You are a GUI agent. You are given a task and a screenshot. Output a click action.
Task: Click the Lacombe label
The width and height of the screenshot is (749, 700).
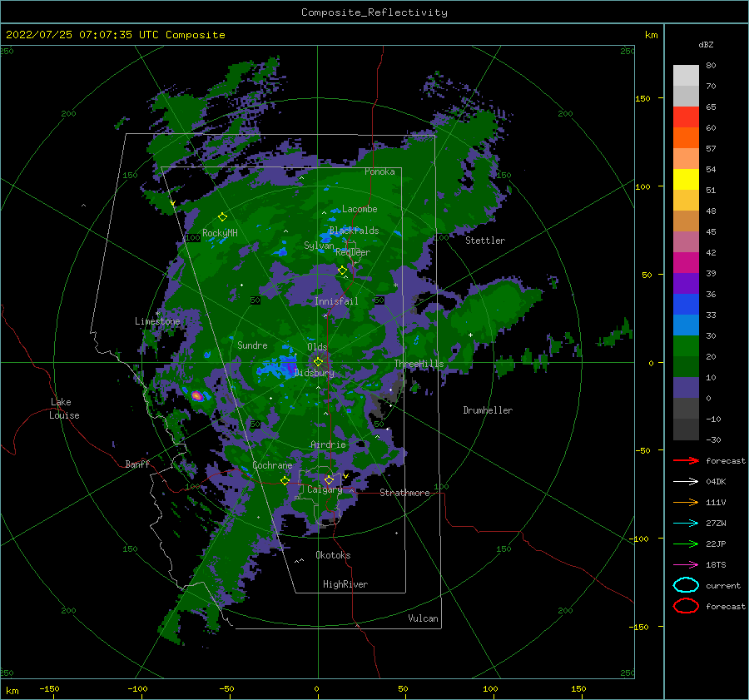tap(360, 209)
